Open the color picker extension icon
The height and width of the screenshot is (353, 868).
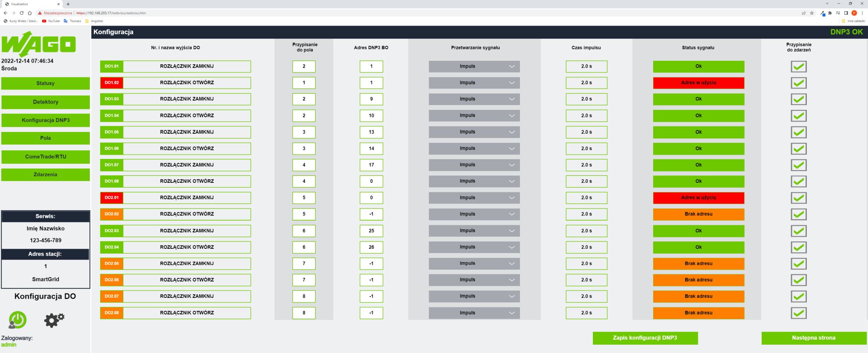(823, 13)
